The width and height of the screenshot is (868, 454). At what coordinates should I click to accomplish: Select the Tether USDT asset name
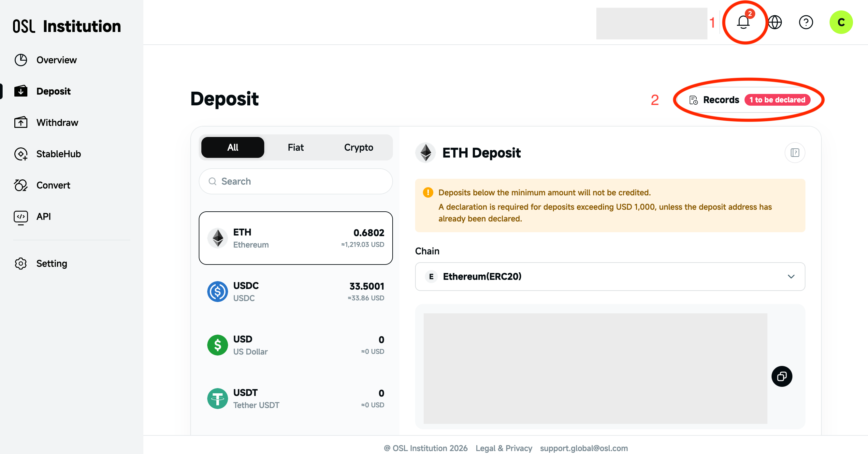[x=256, y=405]
